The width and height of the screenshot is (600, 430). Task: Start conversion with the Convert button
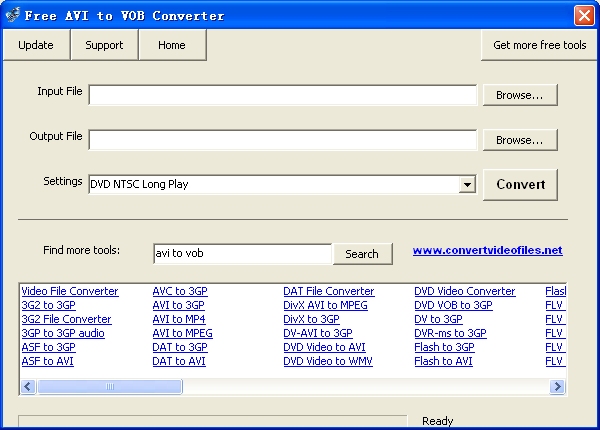click(x=520, y=185)
